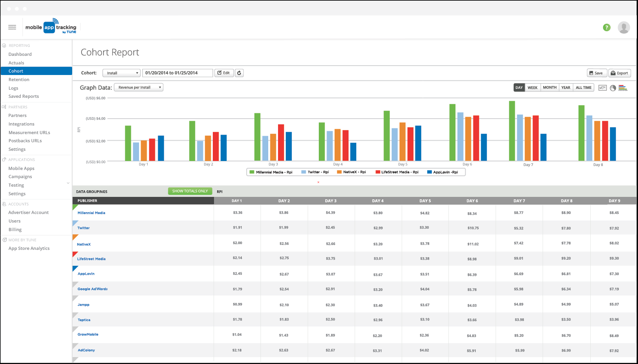
Task: Click Twitter's $10.75 Day 6 value
Action: [x=473, y=228]
